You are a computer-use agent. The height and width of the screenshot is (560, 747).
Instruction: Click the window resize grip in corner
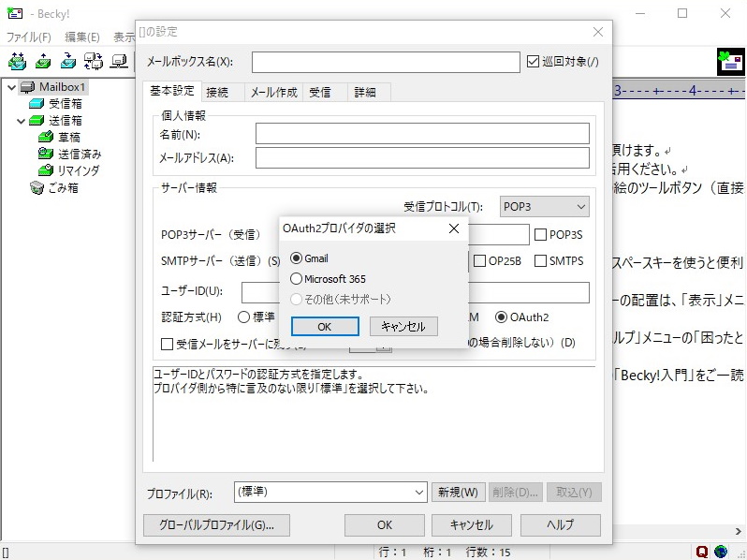coord(740,554)
